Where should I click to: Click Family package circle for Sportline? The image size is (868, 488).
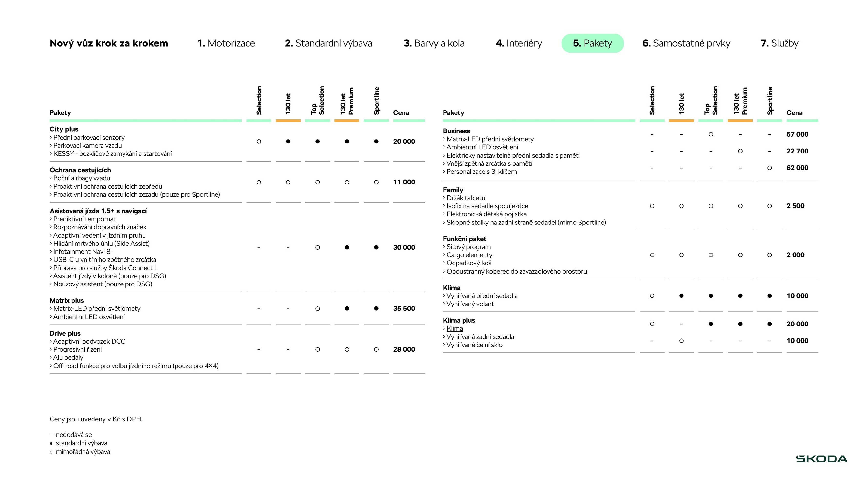tap(769, 206)
